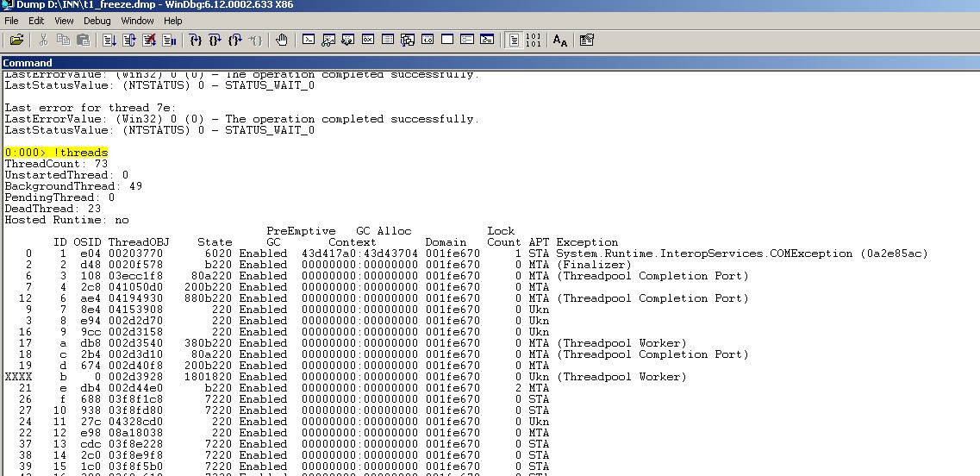
Task: Open the File menu
Action: [11, 21]
